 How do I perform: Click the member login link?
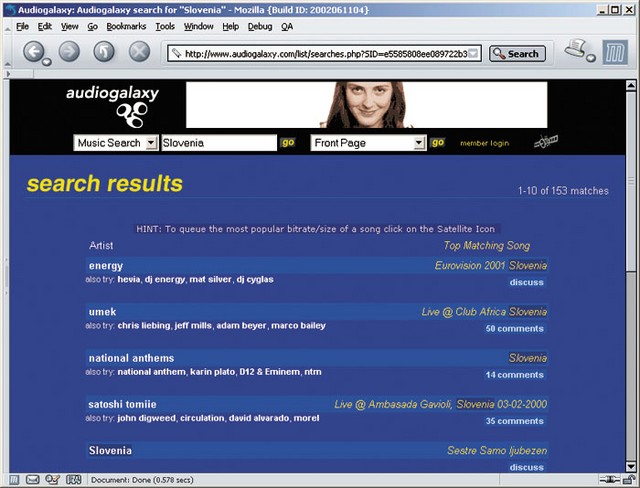(484, 143)
